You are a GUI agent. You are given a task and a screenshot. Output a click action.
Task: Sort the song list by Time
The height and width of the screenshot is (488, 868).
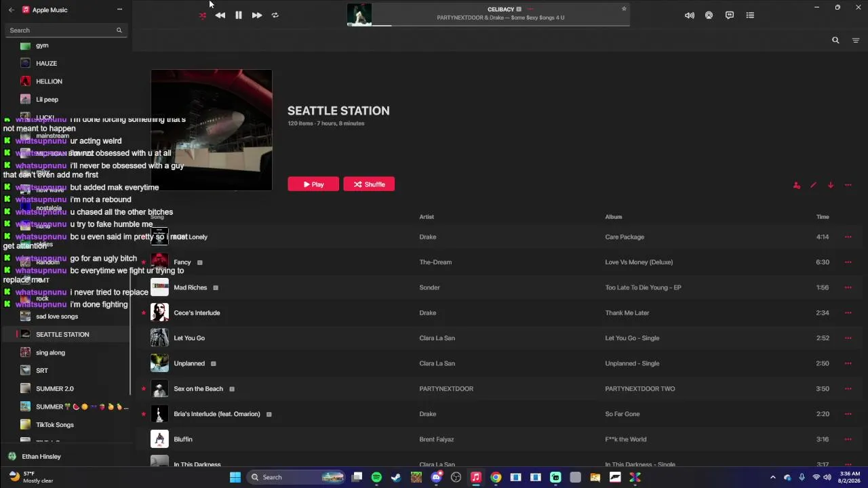[x=823, y=217]
